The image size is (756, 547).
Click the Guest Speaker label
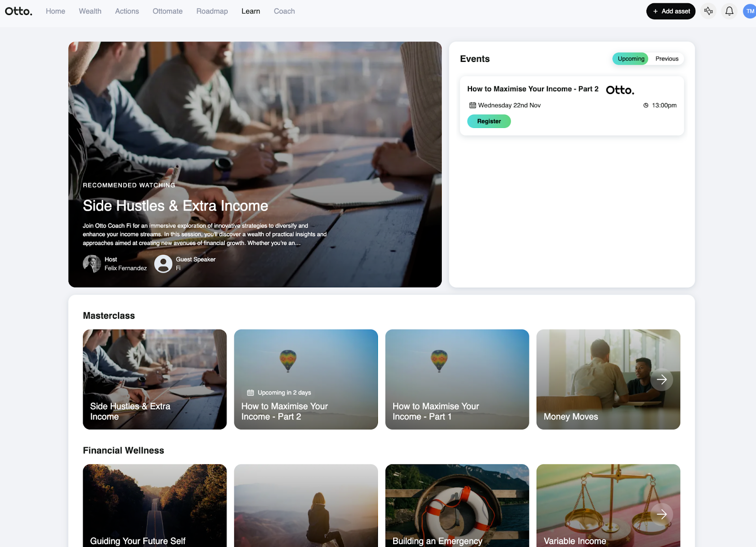[x=196, y=259]
